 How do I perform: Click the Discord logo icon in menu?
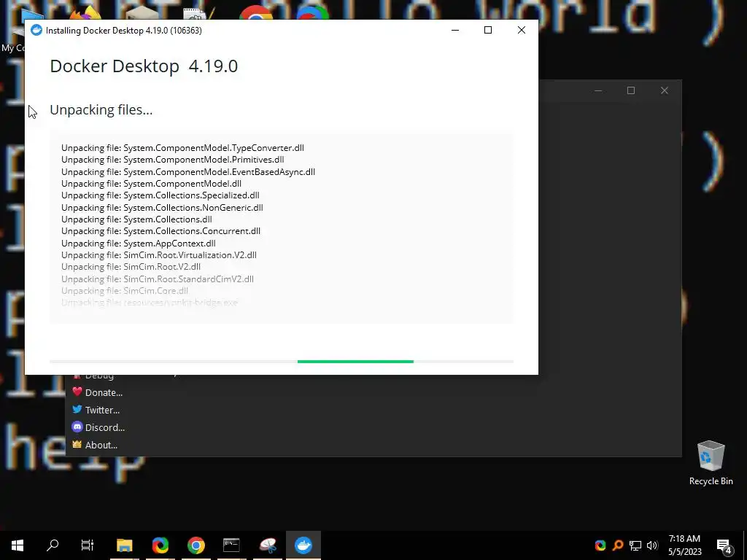tap(77, 427)
